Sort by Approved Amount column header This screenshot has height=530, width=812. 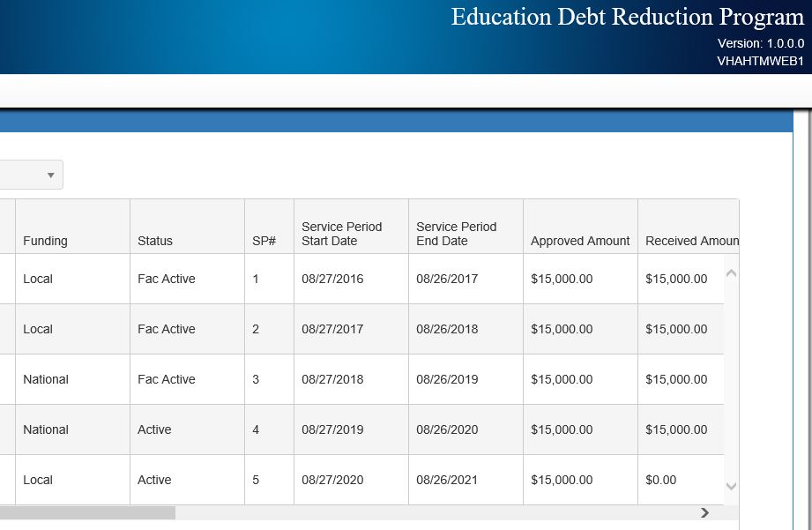(580, 227)
